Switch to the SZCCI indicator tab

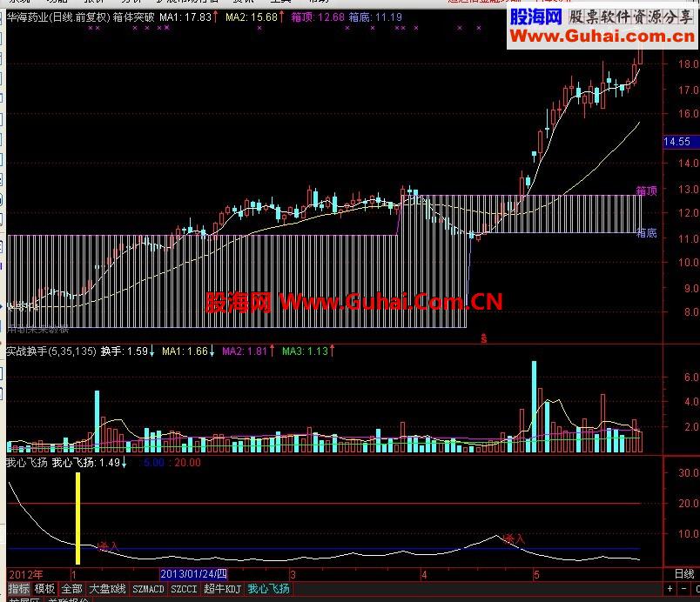click(x=184, y=589)
